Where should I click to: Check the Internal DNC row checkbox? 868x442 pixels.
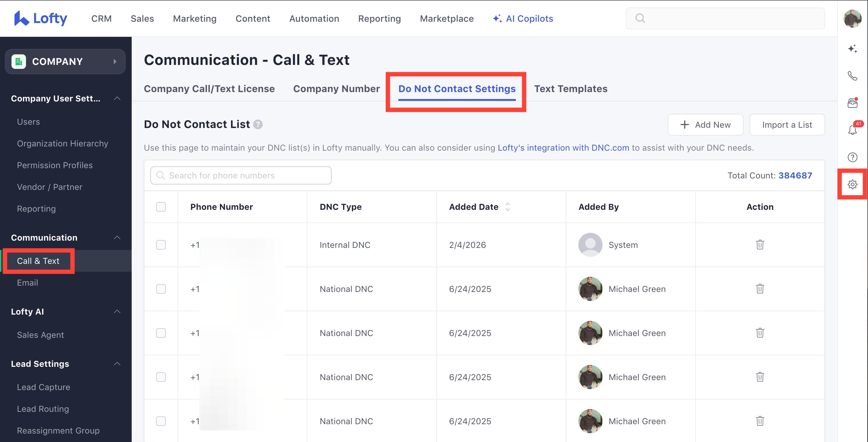[161, 245]
